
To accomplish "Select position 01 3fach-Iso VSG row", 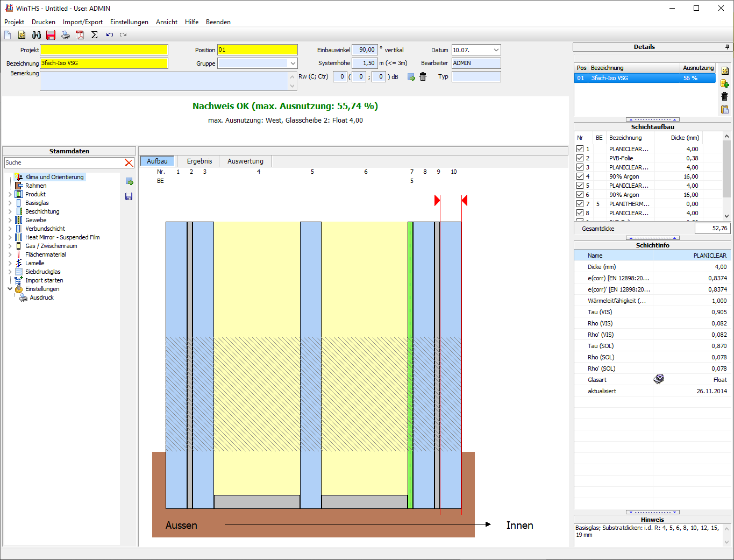I will (x=645, y=78).
